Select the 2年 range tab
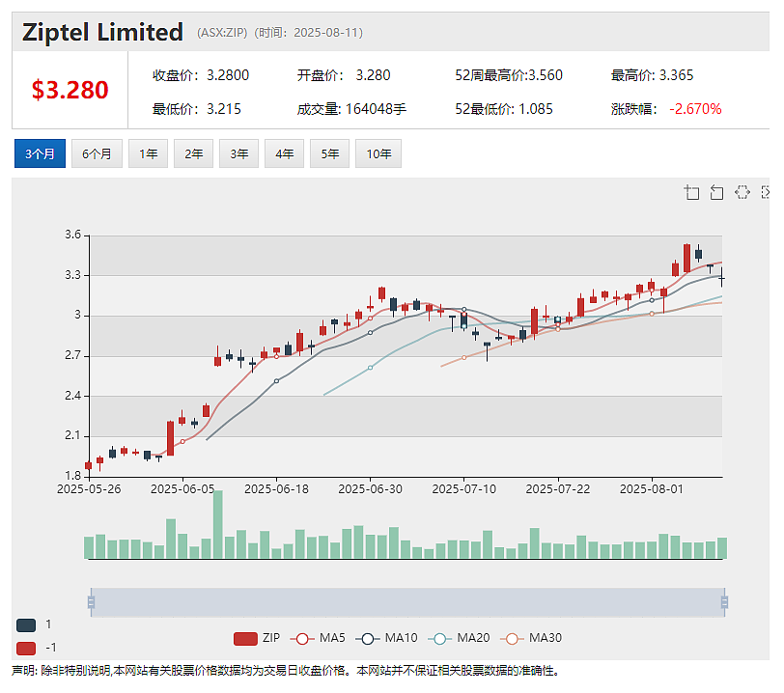Image resolution: width=784 pixels, height=693 pixels. (x=193, y=153)
